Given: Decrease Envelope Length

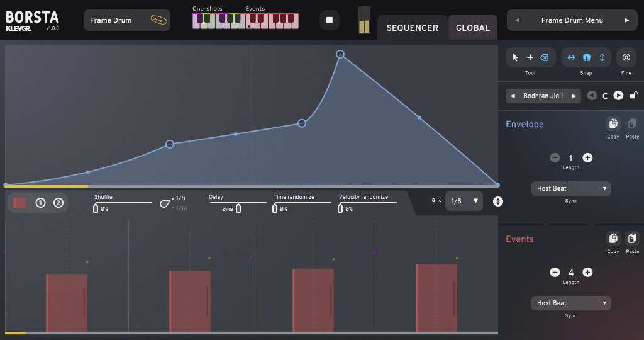Looking at the screenshot, I should 555,157.
